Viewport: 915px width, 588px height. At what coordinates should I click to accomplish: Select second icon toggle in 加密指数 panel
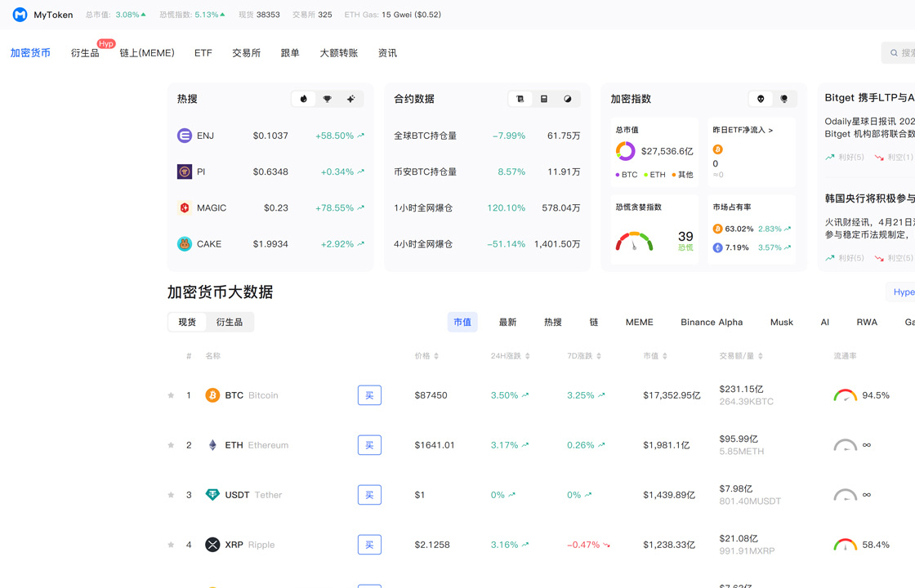click(x=784, y=99)
